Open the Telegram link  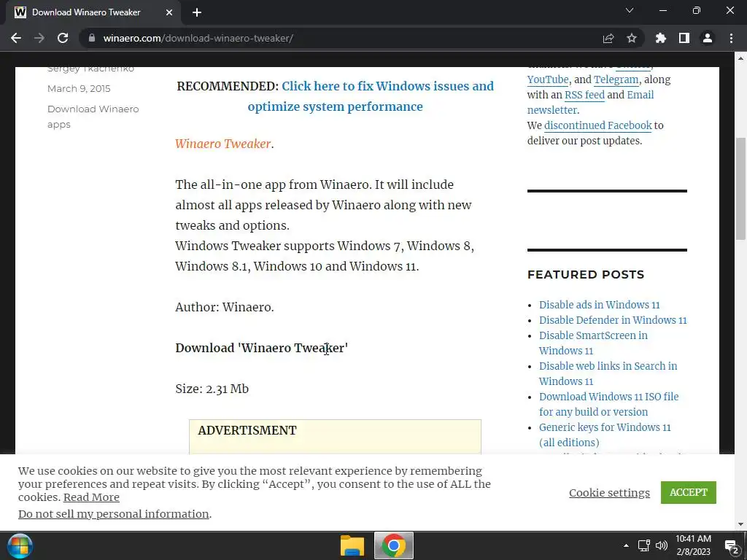click(x=616, y=79)
